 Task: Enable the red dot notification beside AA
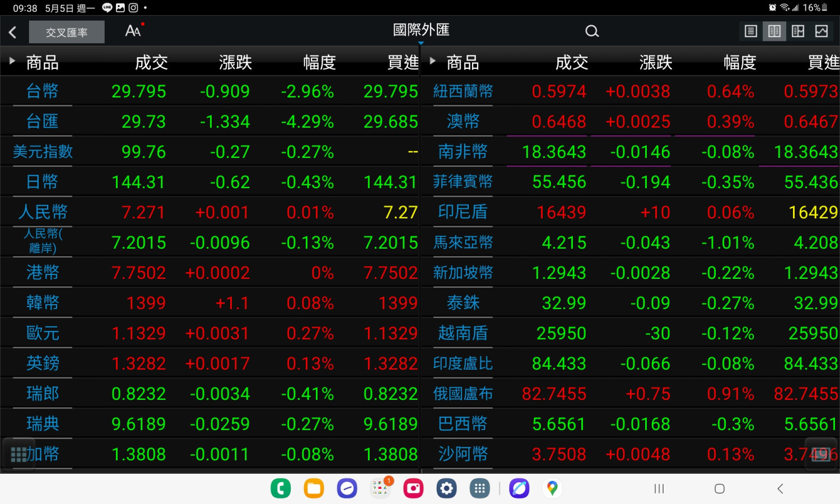pyautogui.click(x=144, y=24)
